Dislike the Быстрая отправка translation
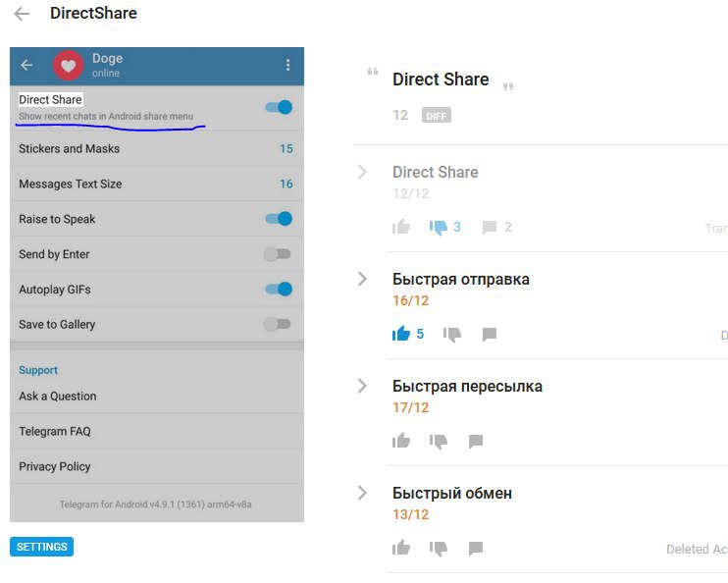This screenshot has height=583, width=728. 451,334
